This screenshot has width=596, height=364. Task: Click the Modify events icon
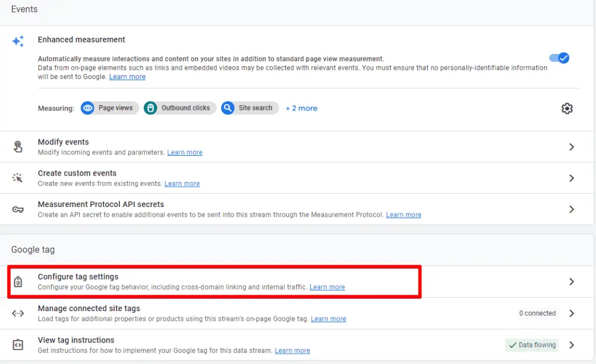(18, 147)
